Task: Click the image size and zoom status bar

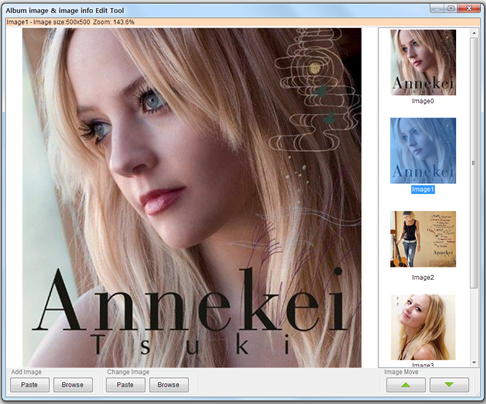Action: tap(243, 22)
